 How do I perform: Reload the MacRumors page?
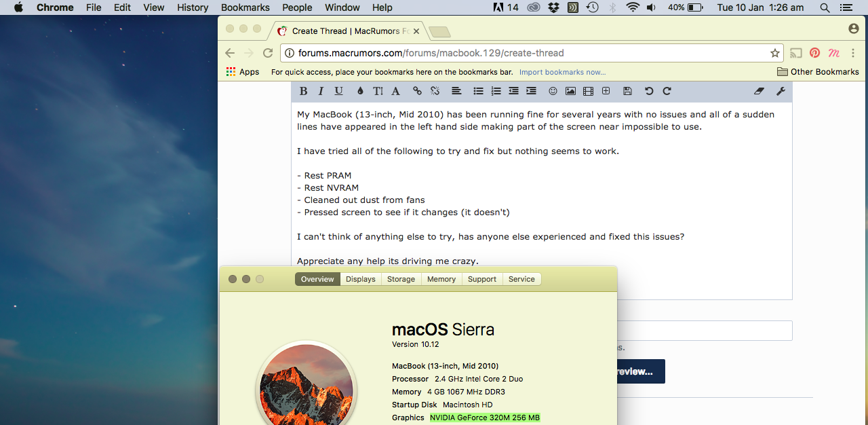pos(268,53)
